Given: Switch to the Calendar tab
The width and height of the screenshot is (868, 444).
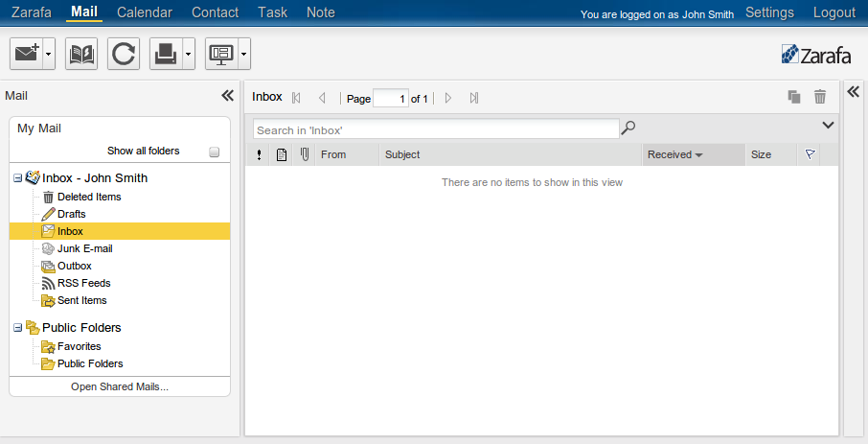Looking at the screenshot, I should point(145,12).
